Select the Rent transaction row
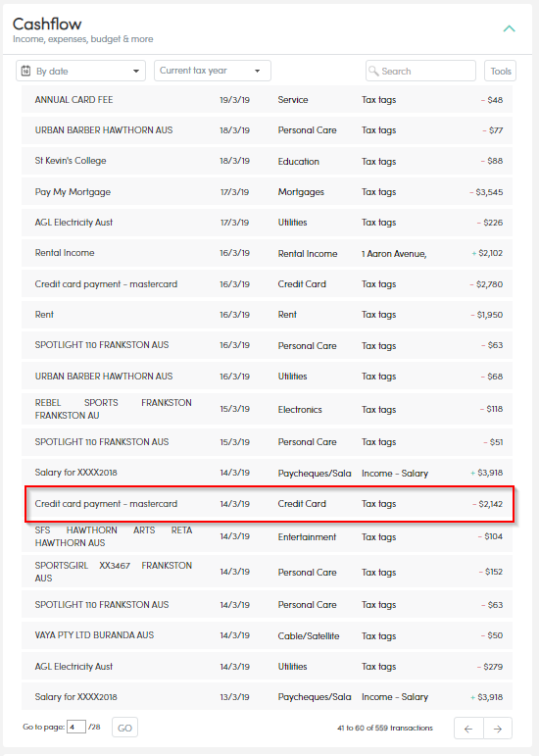The image size is (539, 756). coord(267,315)
